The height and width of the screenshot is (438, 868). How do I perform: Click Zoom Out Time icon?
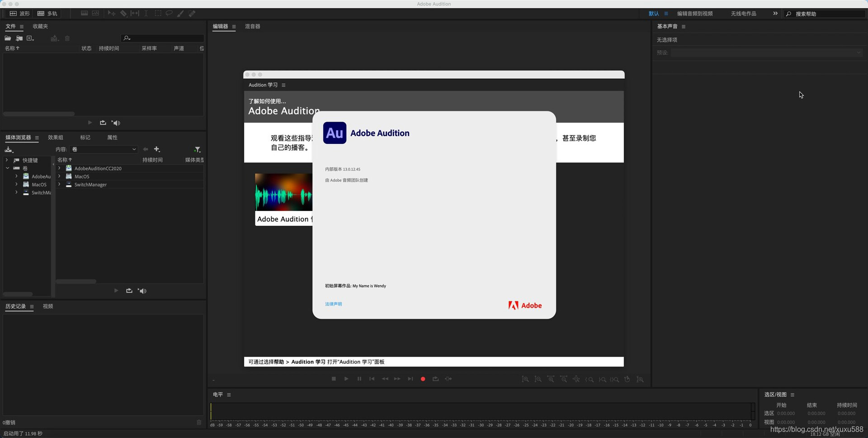(x=564, y=380)
